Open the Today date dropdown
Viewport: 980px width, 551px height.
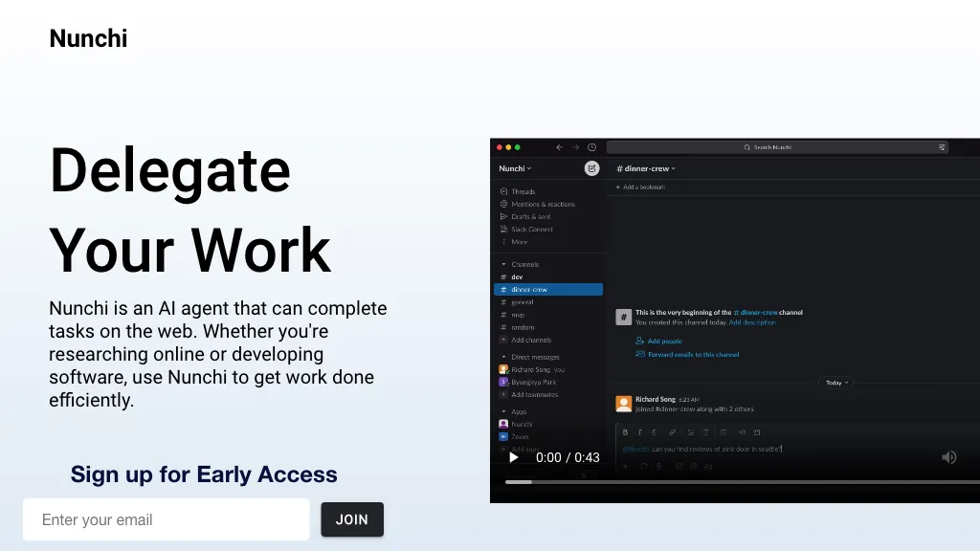coord(836,383)
